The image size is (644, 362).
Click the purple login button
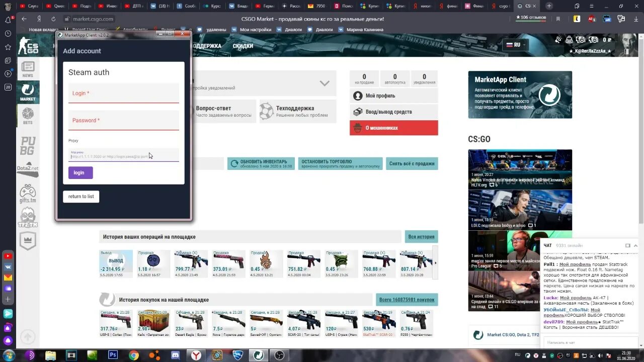point(80,172)
